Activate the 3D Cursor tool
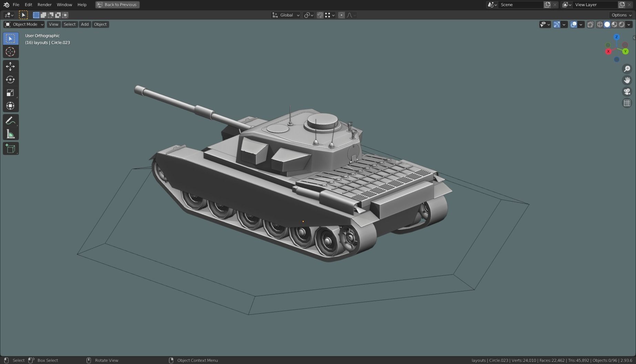The height and width of the screenshot is (364, 636). pyautogui.click(x=11, y=52)
